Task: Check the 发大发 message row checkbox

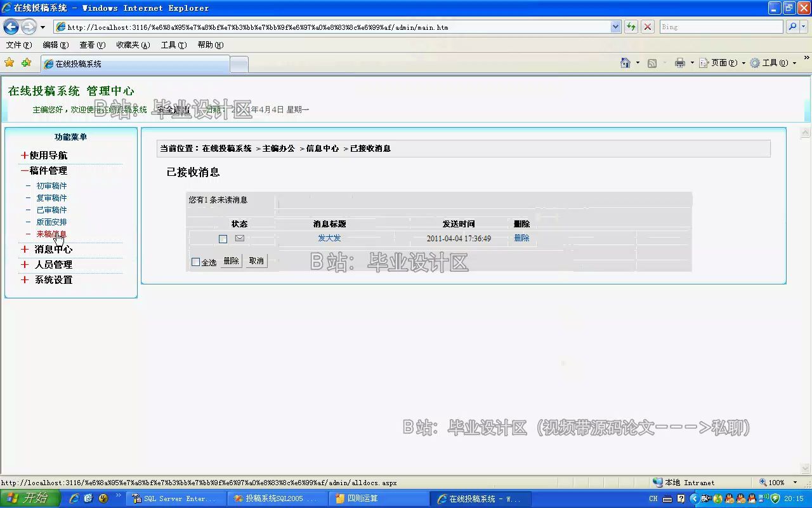Action: click(x=223, y=239)
